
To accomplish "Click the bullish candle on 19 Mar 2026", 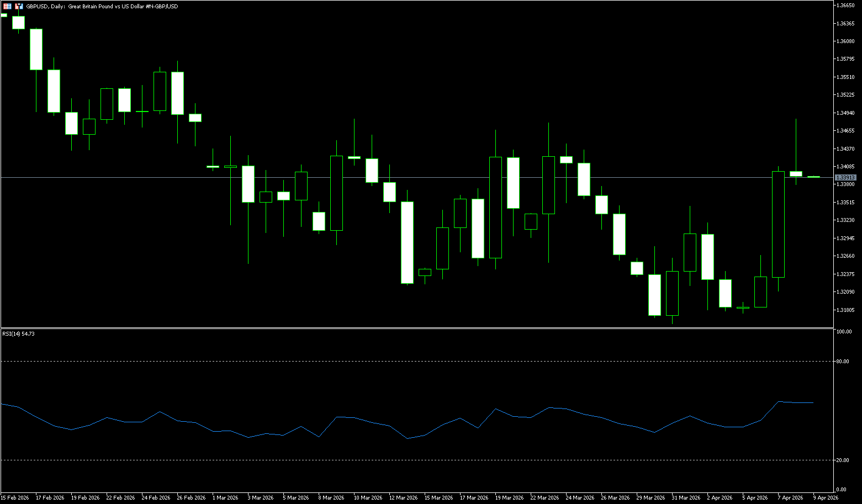I will 495,207.
